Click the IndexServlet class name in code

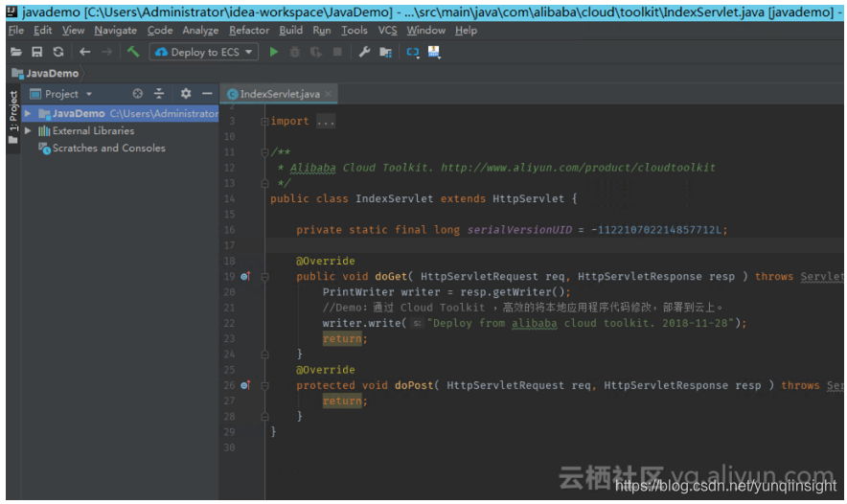[x=395, y=198]
